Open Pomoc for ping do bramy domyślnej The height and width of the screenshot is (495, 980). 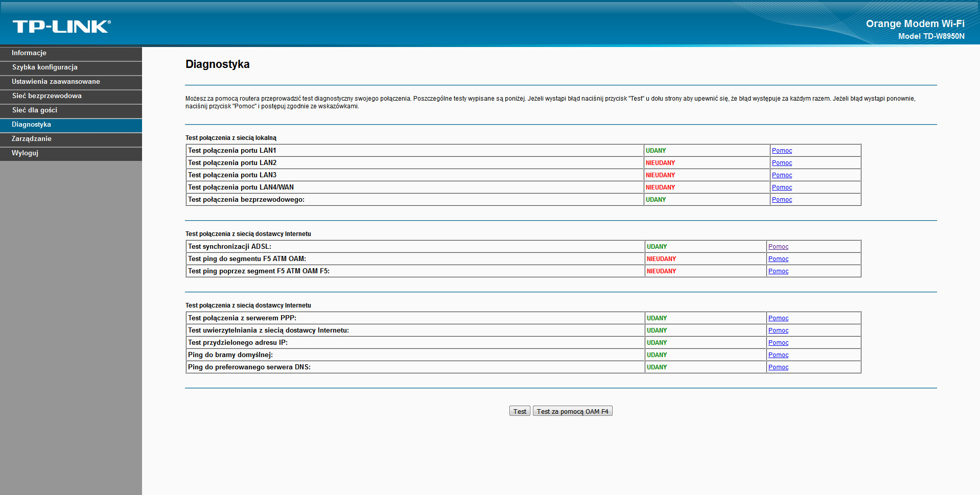tap(778, 355)
